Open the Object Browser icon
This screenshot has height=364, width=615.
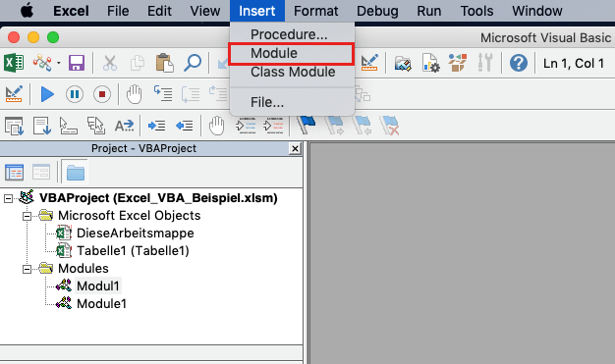pyautogui.click(x=458, y=63)
